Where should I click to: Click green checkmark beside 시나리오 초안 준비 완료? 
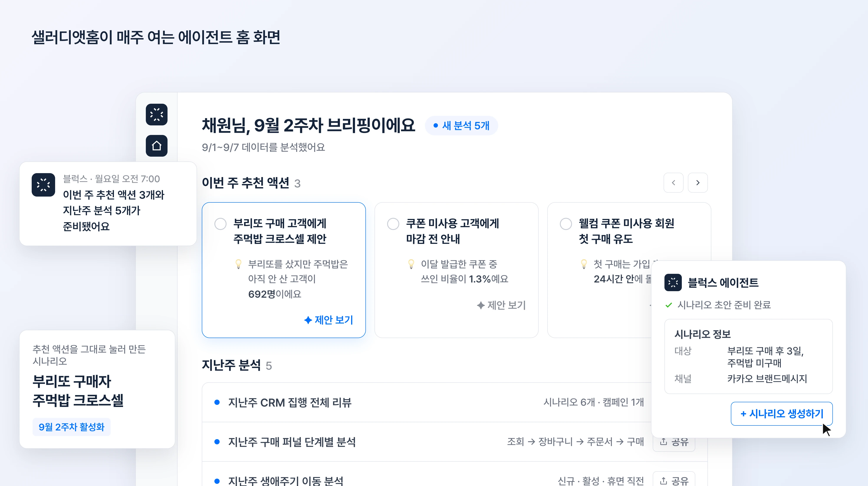pos(669,305)
